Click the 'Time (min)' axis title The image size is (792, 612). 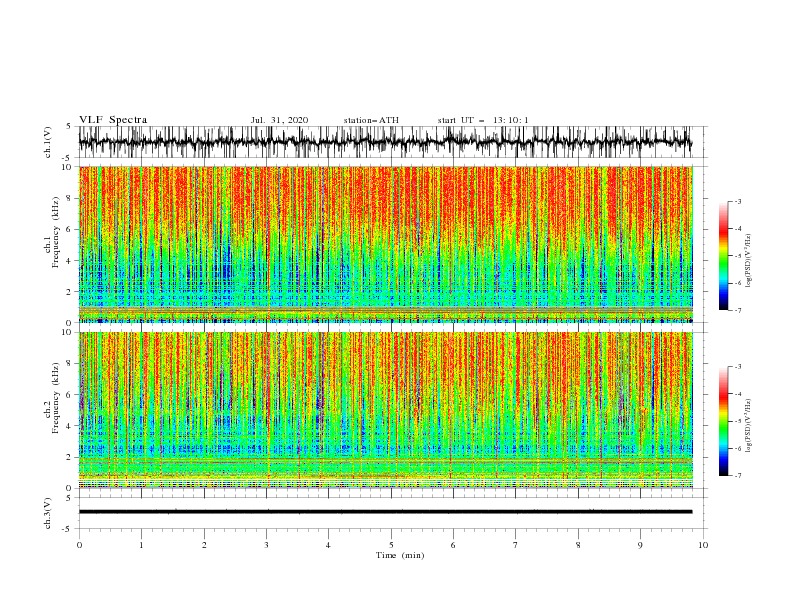400,555
